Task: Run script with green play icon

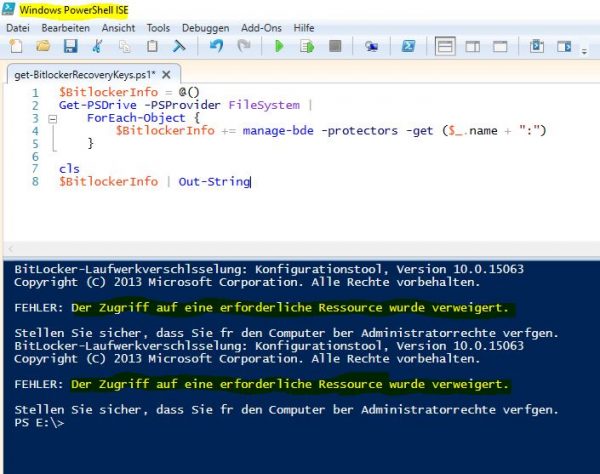Action: [279, 46]
